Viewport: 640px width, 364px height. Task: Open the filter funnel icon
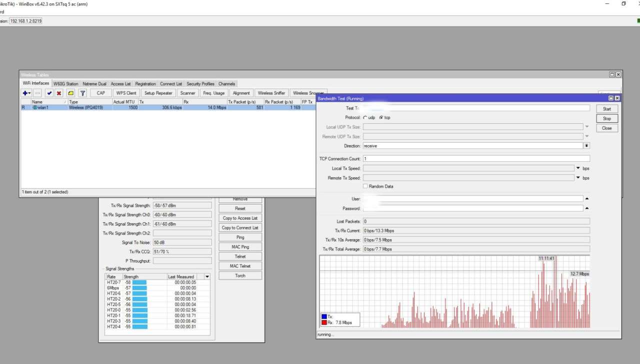click(82, 93)
